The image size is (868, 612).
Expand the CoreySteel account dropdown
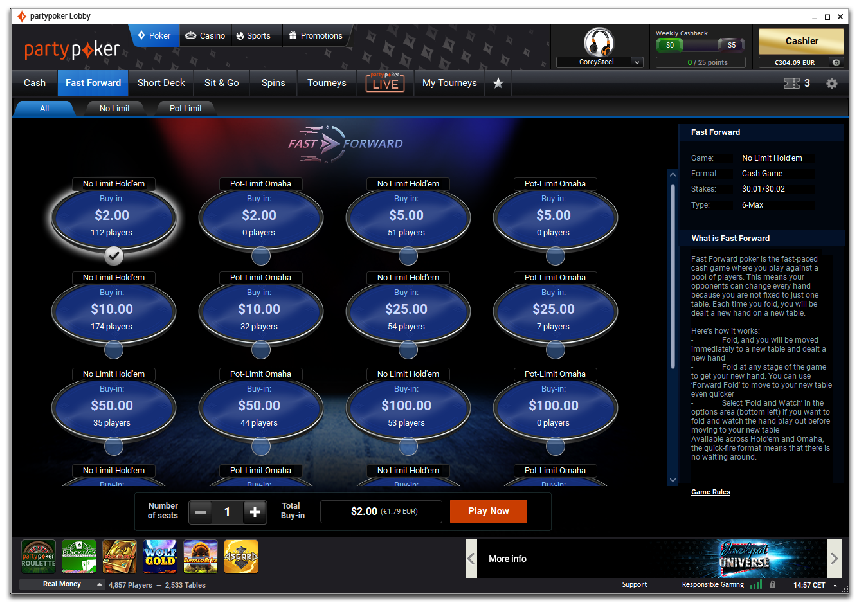637,62
